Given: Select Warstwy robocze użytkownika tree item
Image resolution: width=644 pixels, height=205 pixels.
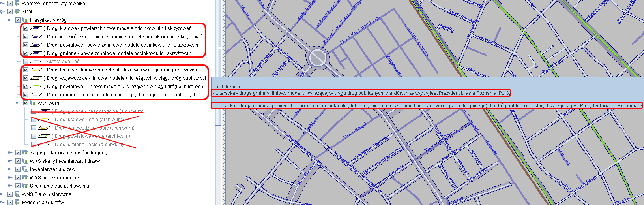Looking at the screenshot, I should 53,4.
